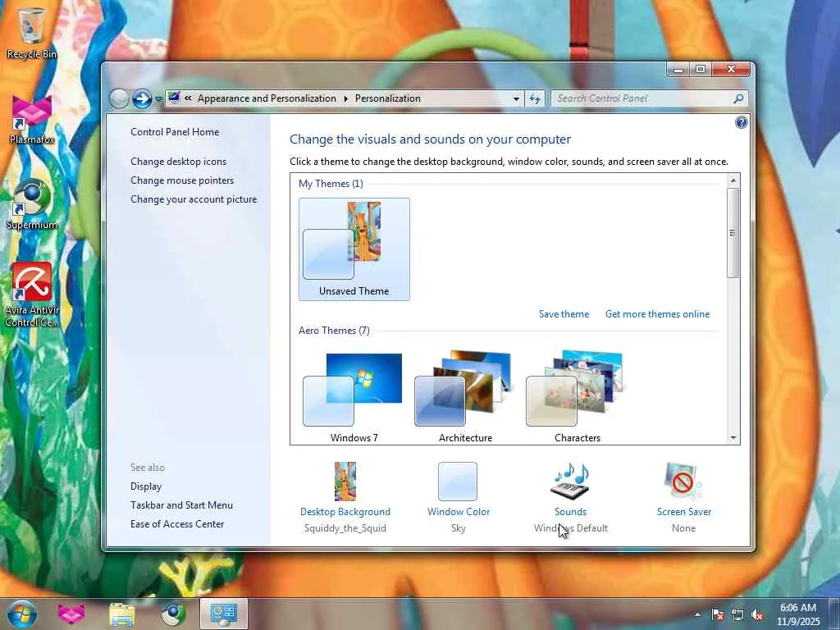Click the Action Center flag tray icon
Image resolution: width=840 pixels, height=630 pixels.
point(717,615)
